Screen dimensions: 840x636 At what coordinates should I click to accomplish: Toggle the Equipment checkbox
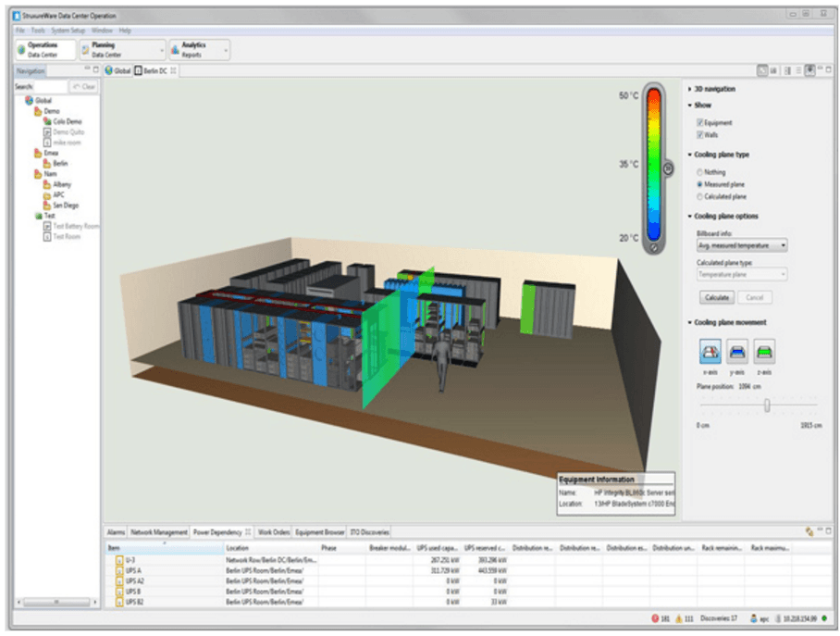(699, 122)
